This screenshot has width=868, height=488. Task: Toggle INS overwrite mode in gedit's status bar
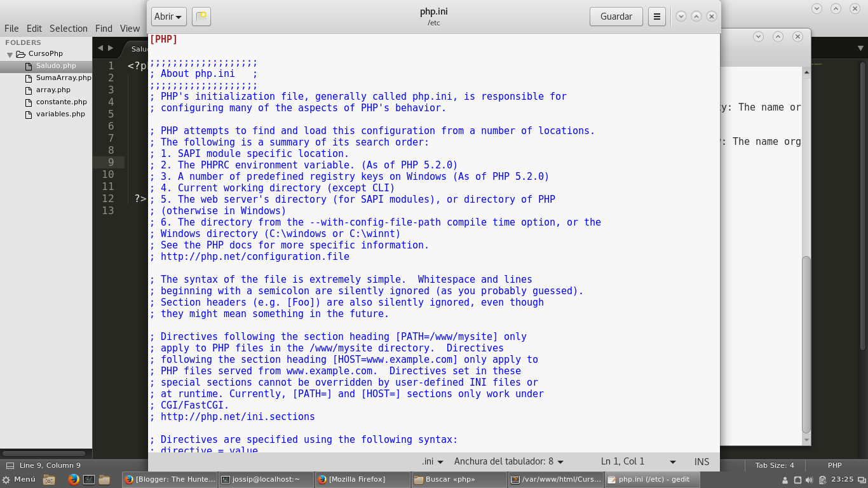click(702, 461)
